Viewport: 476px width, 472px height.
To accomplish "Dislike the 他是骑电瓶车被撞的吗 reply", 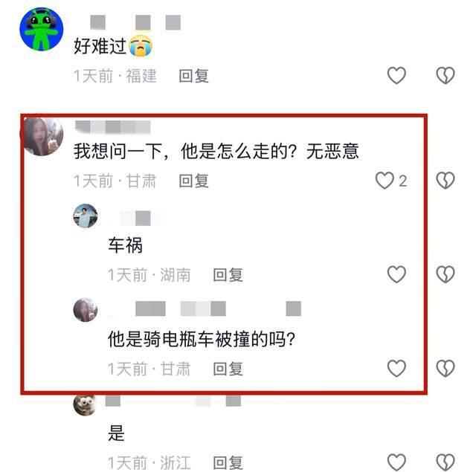I will coord(446,368).
